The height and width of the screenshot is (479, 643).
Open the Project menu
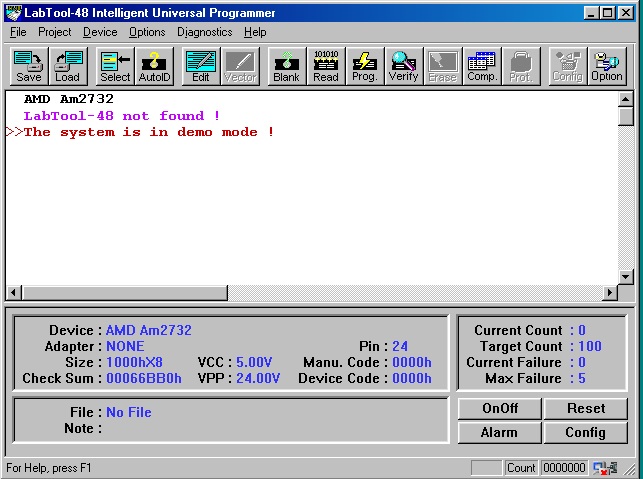tap(55, 32)
